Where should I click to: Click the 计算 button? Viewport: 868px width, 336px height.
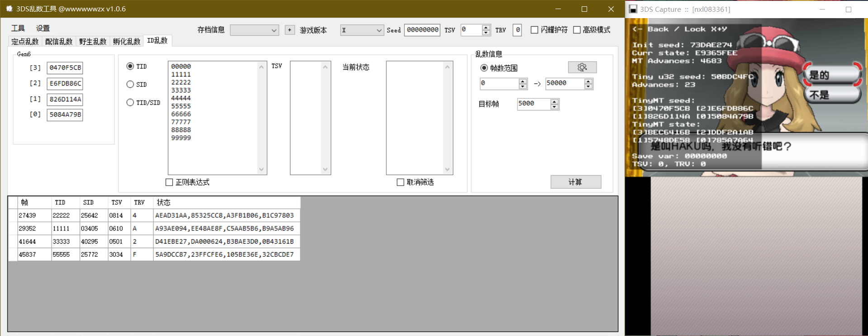(x=576, y=182)
